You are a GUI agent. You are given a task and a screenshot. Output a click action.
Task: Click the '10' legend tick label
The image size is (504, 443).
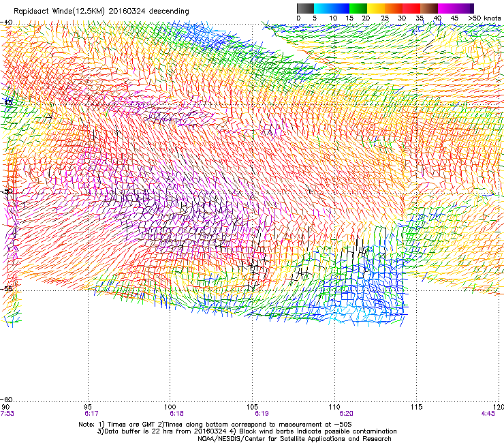point(333,18)
